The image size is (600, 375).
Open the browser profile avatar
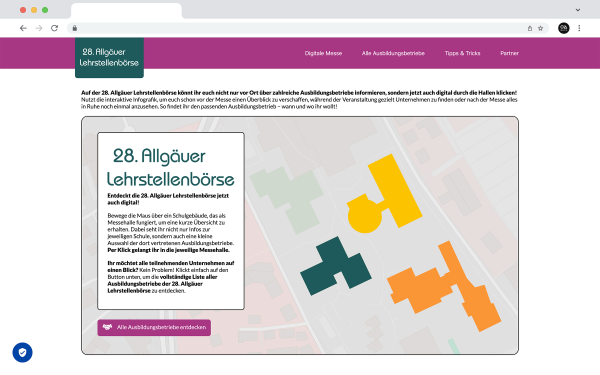(x=564, y=28)
